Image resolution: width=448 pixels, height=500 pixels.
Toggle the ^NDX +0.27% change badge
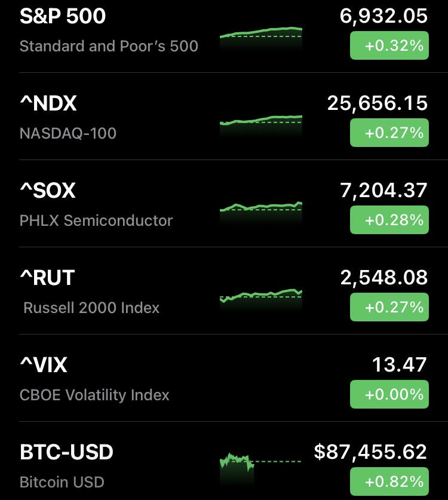389,133
